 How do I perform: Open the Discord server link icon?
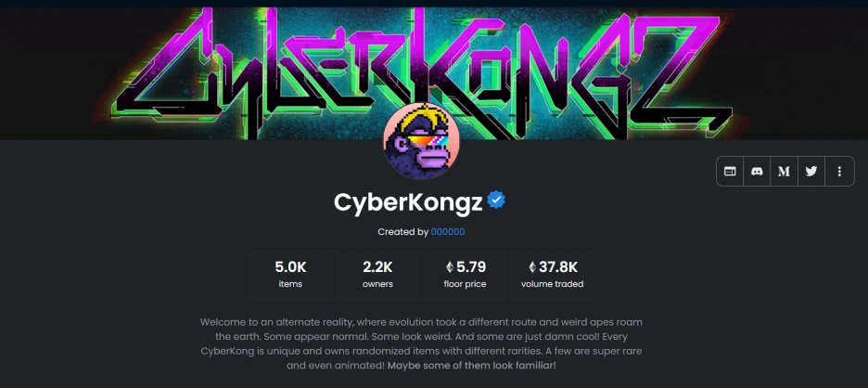pyautogui.click(x=757, y=172)
